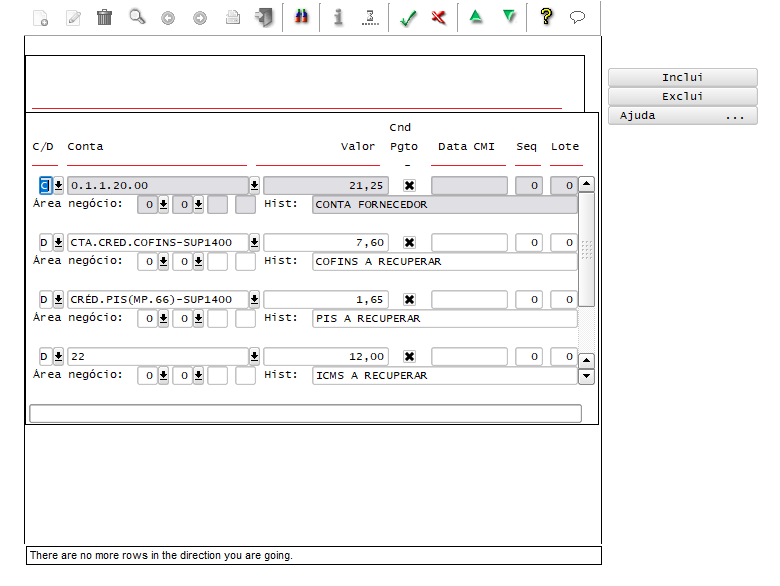
Task: Expand the Conta dropdown for 0.1.1.20.00
Action: pos(254,186)
